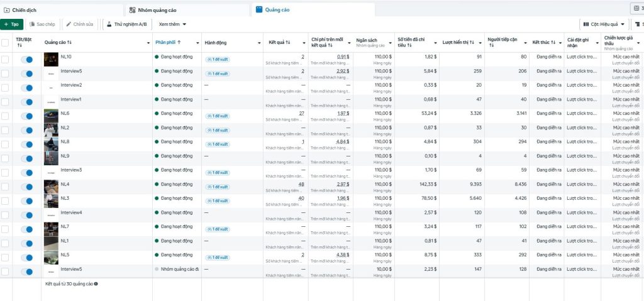This screenshot has width=644, height=301.
Task: Switch to the Nhóm quảng cáo tab
Action: click(x=157, y=10)
